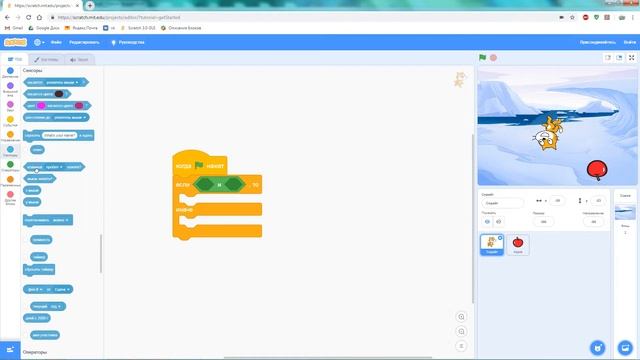This screenshot has width=640, height=360.
Task: Open the Яндекс Почта bookmark
Action: click(81, 28)
